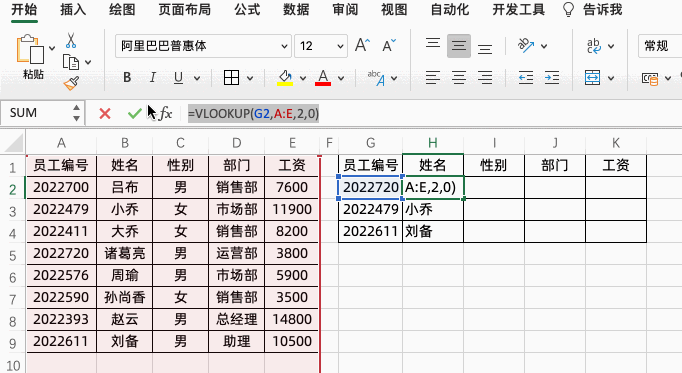Expand the borders dropdown arrow

click(x=250, y=79)
